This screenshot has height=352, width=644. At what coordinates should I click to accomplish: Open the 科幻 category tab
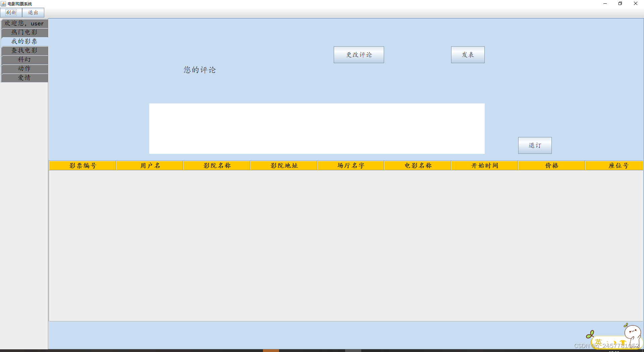(x=24, y=59)
